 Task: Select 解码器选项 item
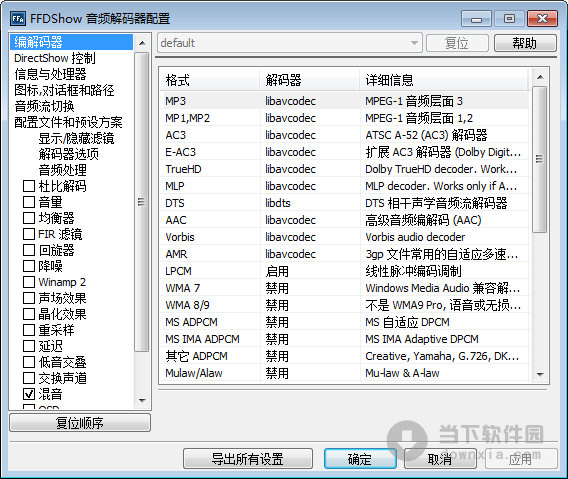(68, 154)
